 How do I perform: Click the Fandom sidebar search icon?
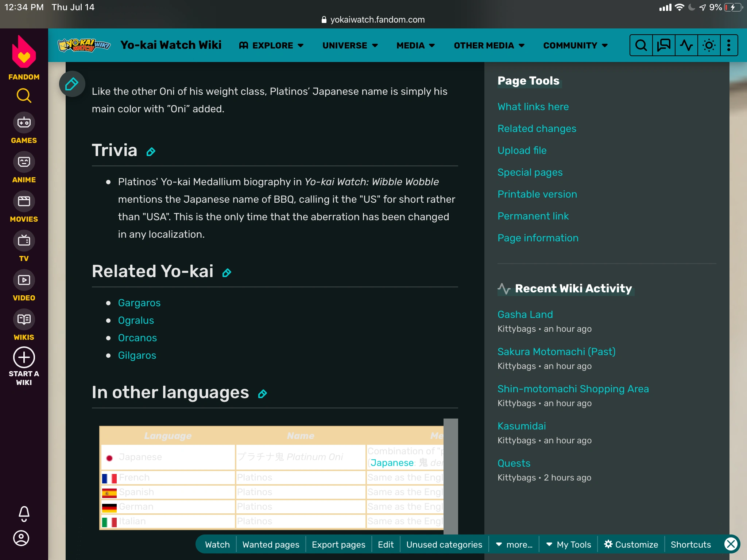pos(24,96)
